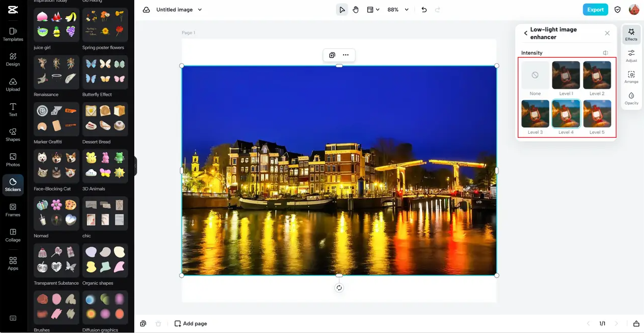Go back from Low-light image enhancer

[526, 33]
